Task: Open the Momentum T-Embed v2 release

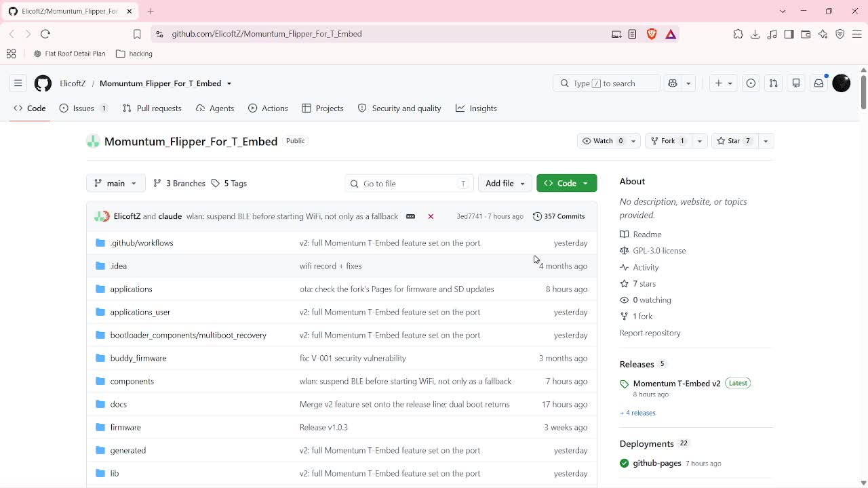Action: (x=677, y=384)
